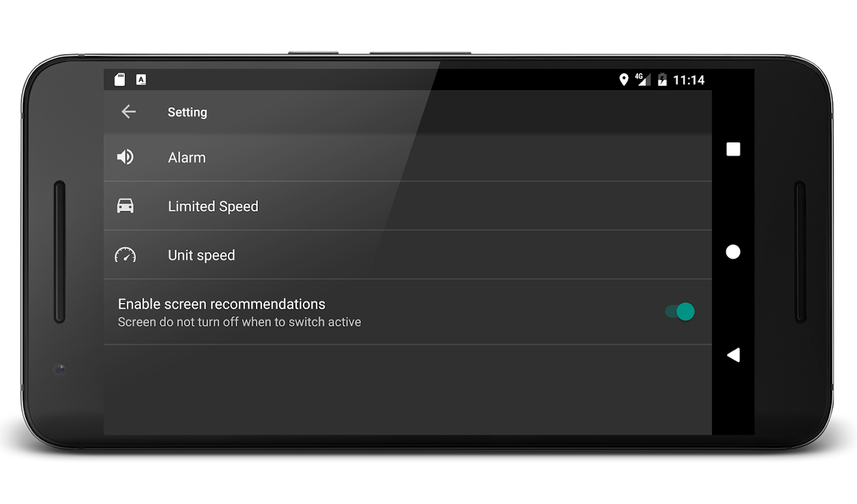Image resolution: width=857 pixels, height=504 pixels.
Task: Open the Alarm settings entry
Action: pyautogui.click(x=408, y=157)
